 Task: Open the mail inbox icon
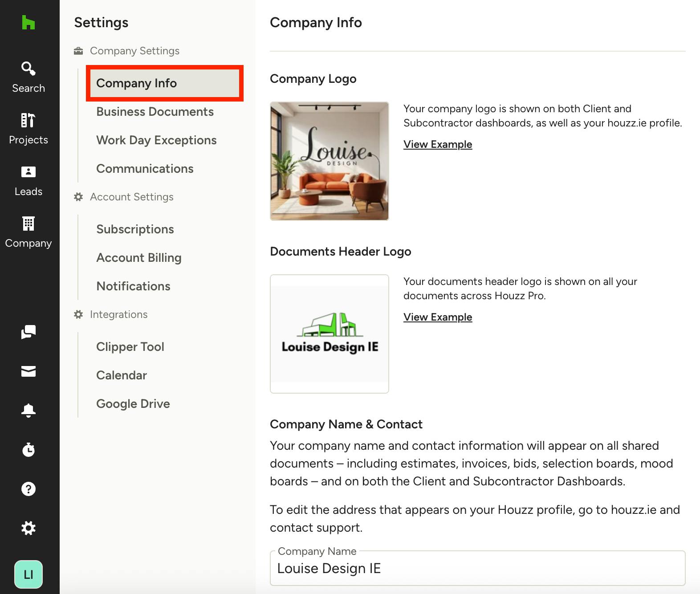coord(28,371)
